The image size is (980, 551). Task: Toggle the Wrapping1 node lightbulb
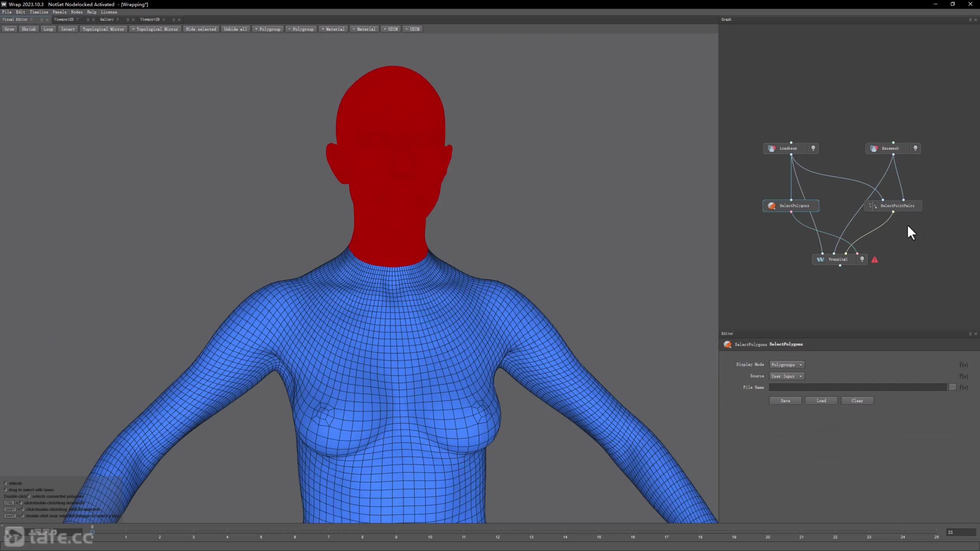[862, 259]
